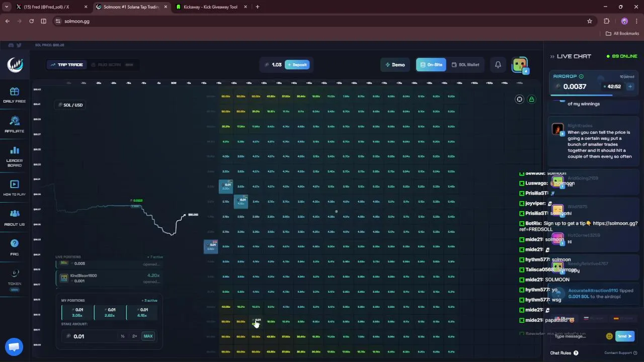The height and width of the screenshot is (362, 644).
Task: Select the Rug Scan tab
Action: 113,65
